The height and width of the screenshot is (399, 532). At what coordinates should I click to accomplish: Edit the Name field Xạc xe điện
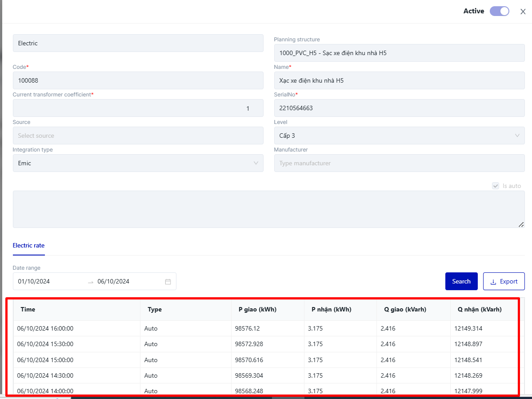399,80
